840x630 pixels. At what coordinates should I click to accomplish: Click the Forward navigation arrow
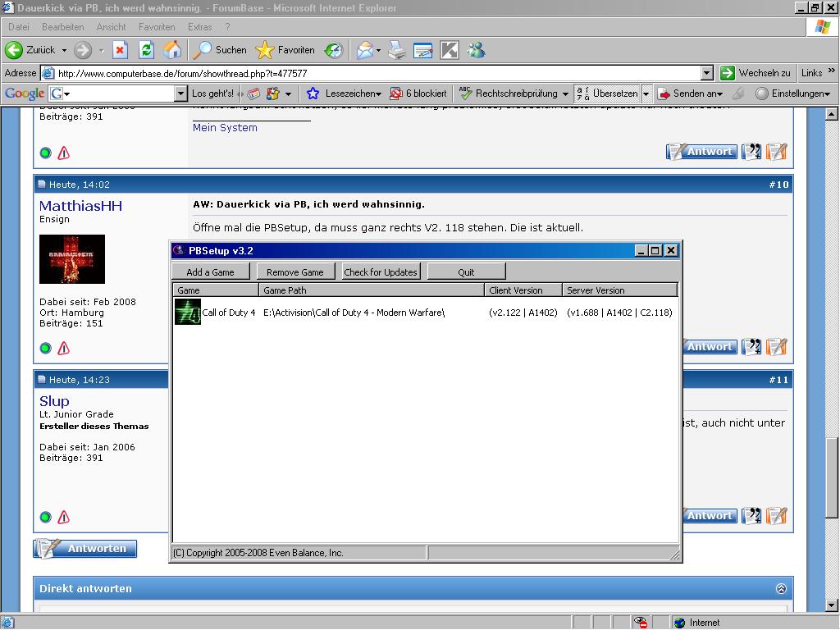click(83, 50)
